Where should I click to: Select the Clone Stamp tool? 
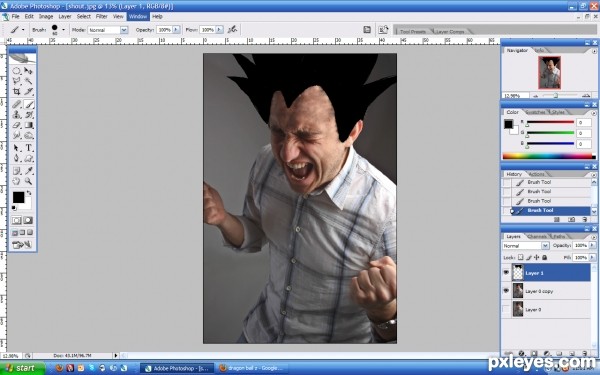[16, 115]
